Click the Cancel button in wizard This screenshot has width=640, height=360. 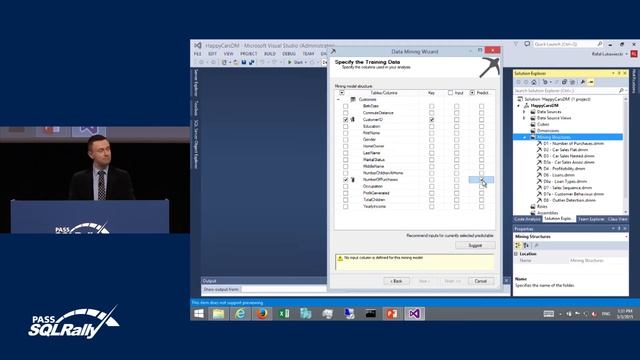(481, 281)
